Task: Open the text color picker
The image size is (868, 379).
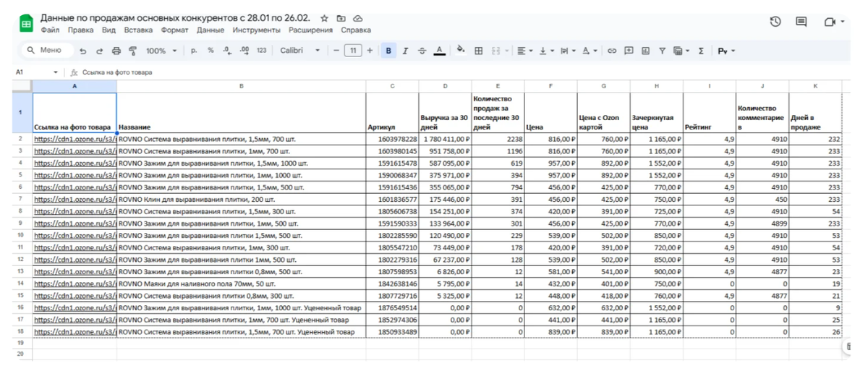Action: tap(439, 51)
